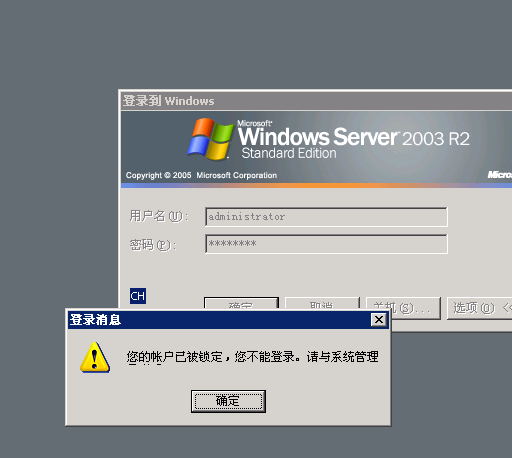The width and height of the screenshot is (512, 458).
Task: Click the CH input language indicator
Action: [138, 296]
